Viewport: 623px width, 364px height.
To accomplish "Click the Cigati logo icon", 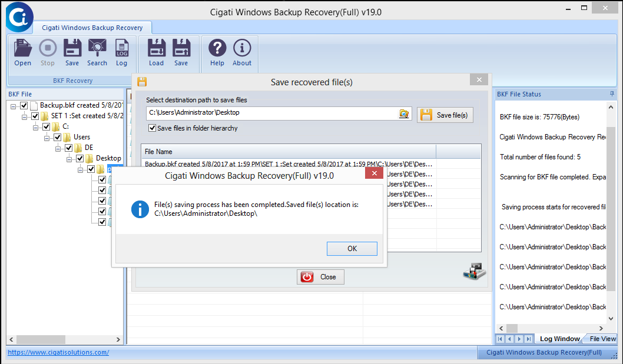I will click(x=19, y=17).
